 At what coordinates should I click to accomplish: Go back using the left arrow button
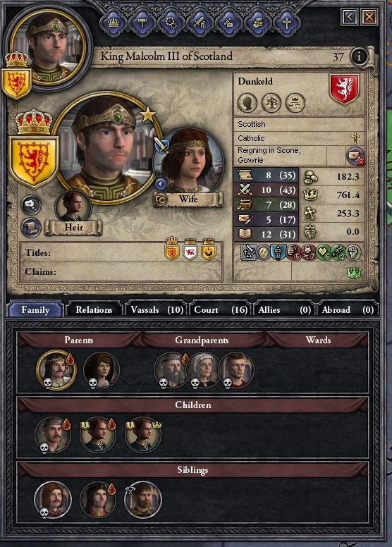350,16
